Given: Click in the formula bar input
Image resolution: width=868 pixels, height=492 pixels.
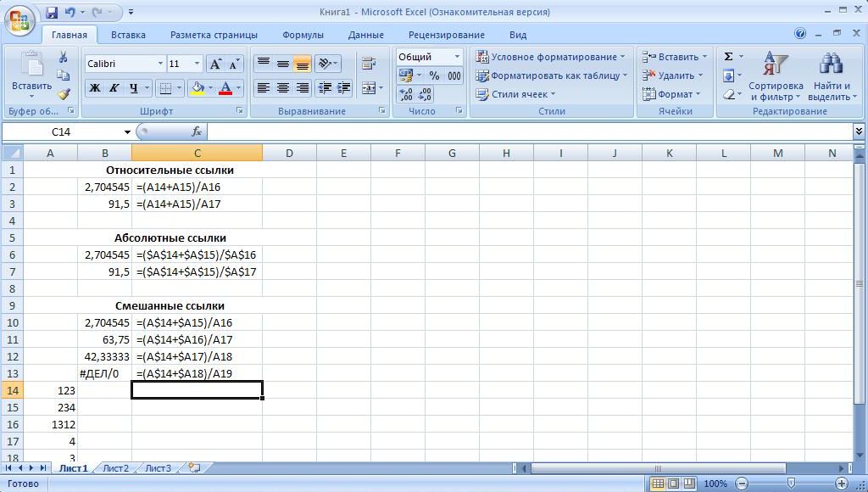Looking at the screenshot, I should click(531, 131).
